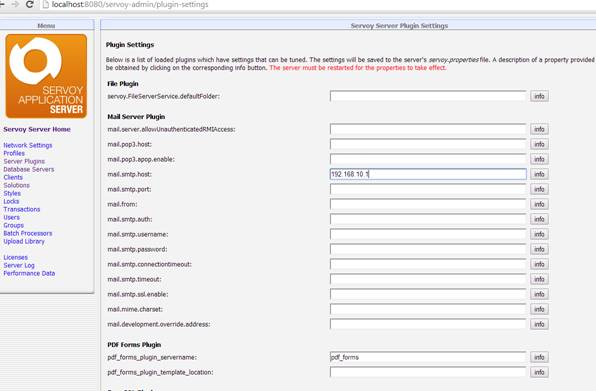Image resolution: width=596 pixels, height=391 pixels.
Task: Click info button for mail.pop3.apop.enable
Action: [x=539, y=159]
